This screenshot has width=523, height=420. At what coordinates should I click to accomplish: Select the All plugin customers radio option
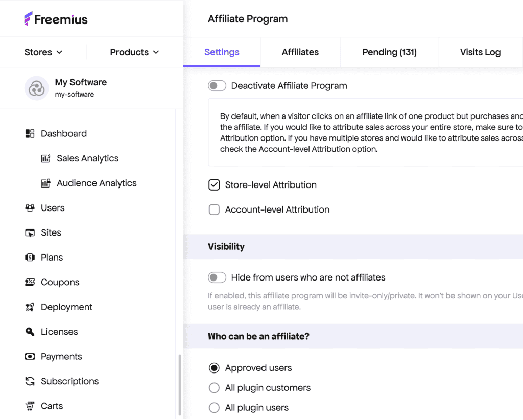(214, 388)
